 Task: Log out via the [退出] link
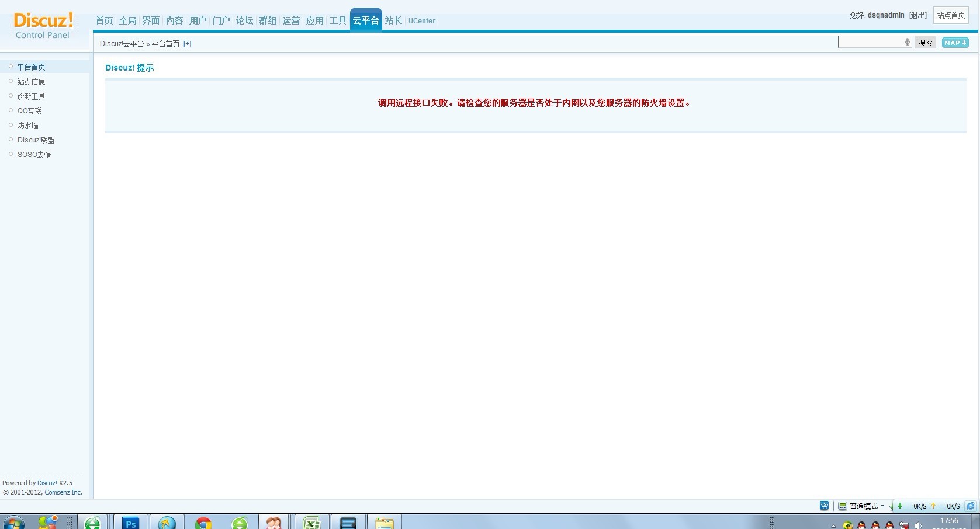click(x=918, y=15)
